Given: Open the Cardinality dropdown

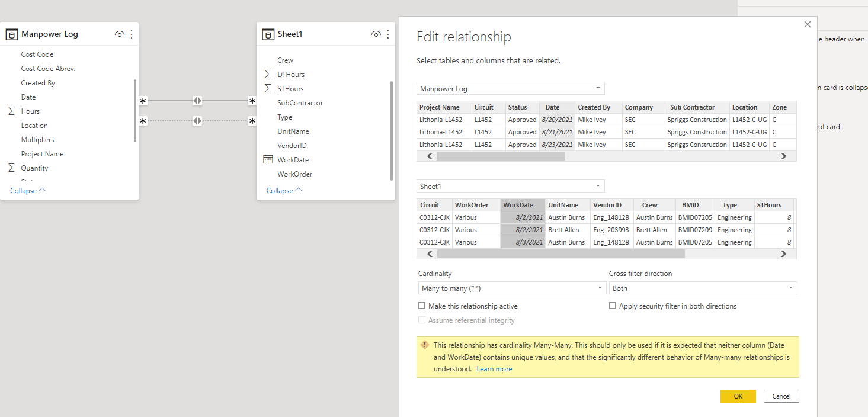Looking at the screenshot, I should (512, 288).
